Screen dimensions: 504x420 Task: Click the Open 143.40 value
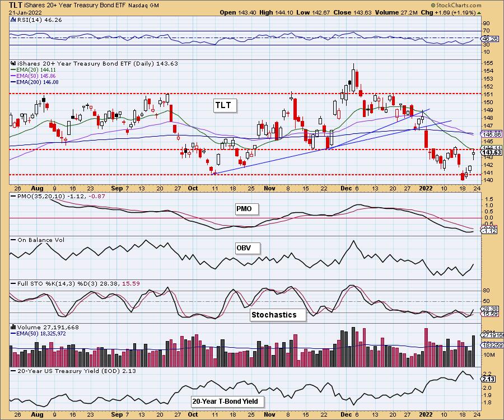(238, 12)
